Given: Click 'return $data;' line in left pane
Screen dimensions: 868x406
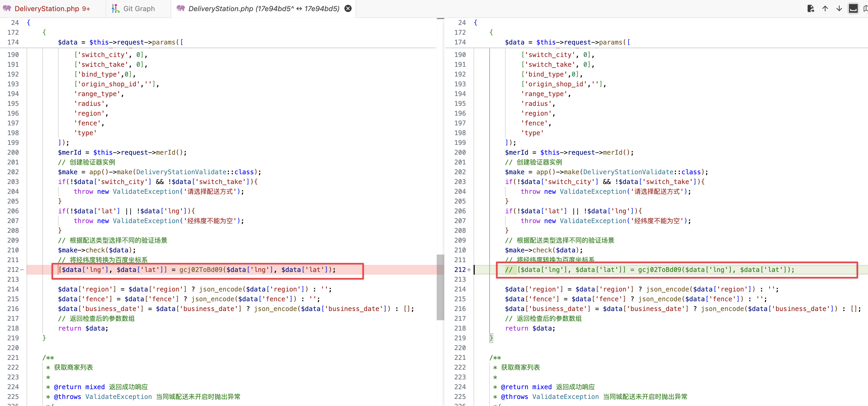Looking at the screenshot, I should (83, 328).
